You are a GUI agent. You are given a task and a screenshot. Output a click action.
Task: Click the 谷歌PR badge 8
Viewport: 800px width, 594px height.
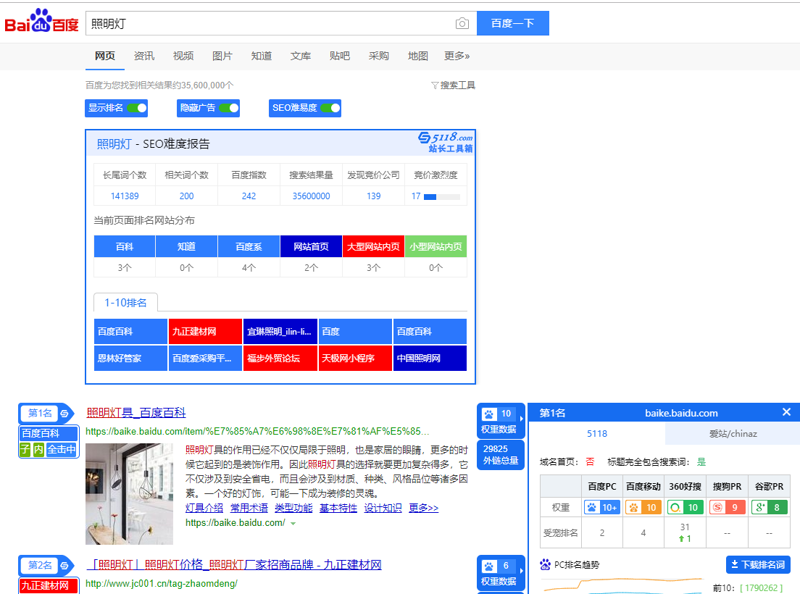pos(769,507)
